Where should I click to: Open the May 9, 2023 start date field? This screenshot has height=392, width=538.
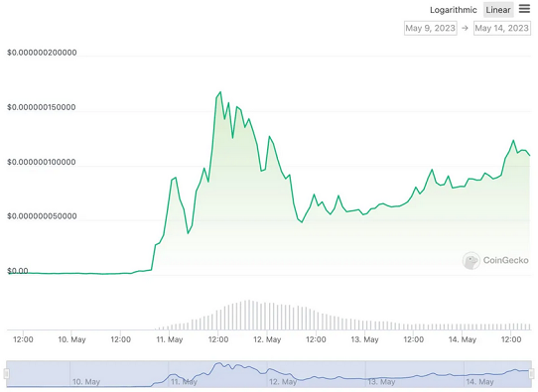pos(430,28)
